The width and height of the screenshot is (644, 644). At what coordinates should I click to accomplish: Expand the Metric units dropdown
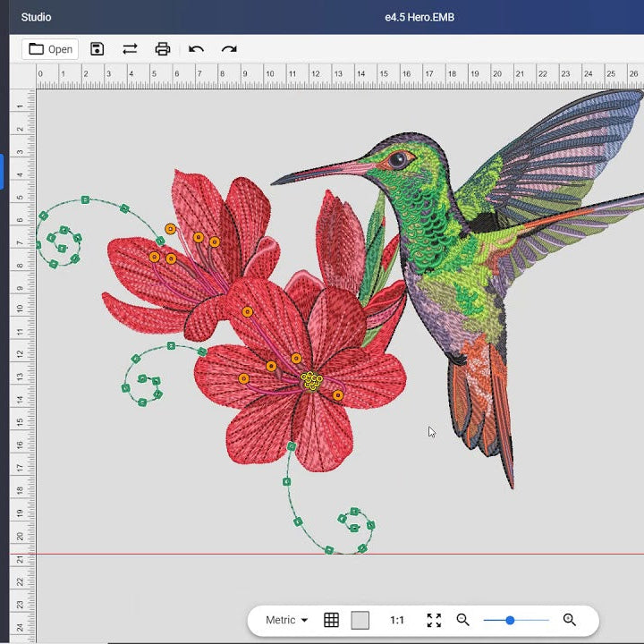click(286, 620)
